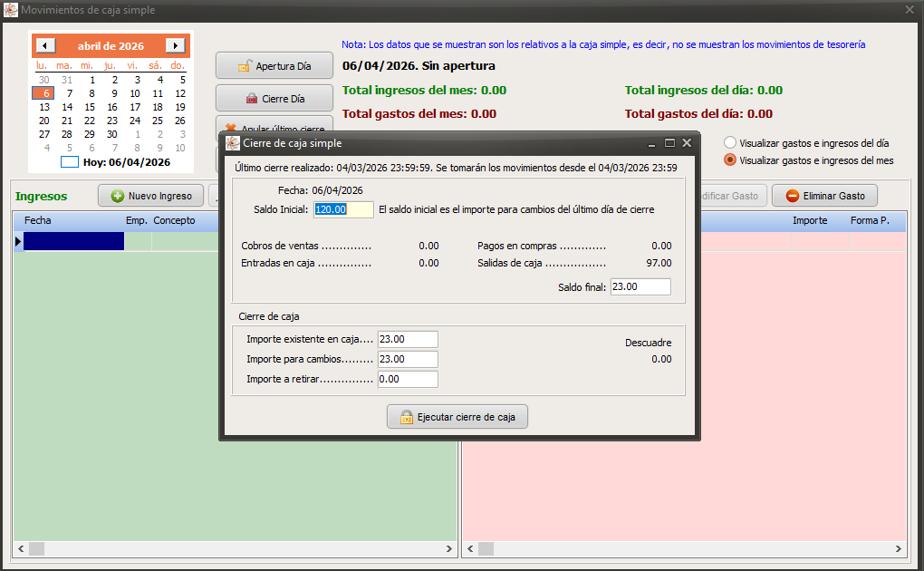The height and width of the screenshot is (571, 924).
Task: Focus Importe a retirar field
Action: point(408,379)
